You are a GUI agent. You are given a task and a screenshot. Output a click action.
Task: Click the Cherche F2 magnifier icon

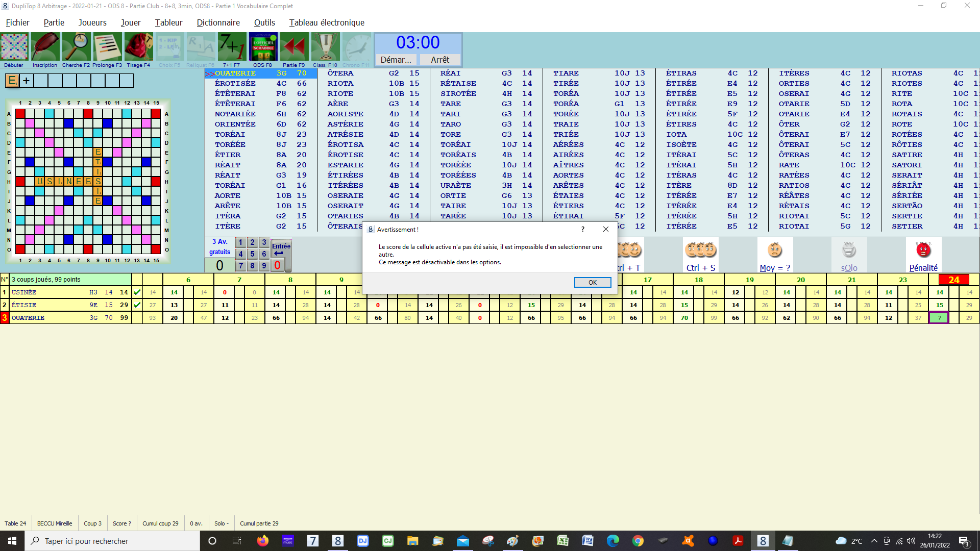coord(76,47)
